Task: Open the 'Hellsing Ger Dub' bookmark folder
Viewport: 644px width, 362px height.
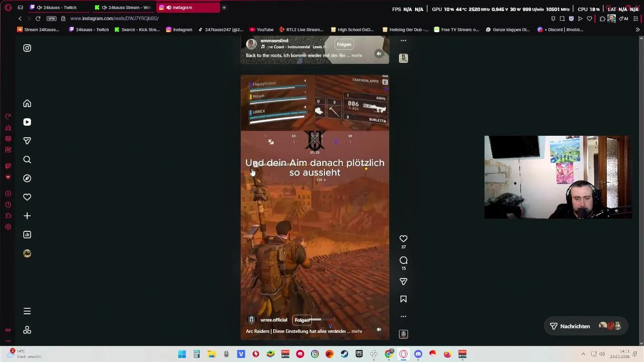Action: click(405, 30)
